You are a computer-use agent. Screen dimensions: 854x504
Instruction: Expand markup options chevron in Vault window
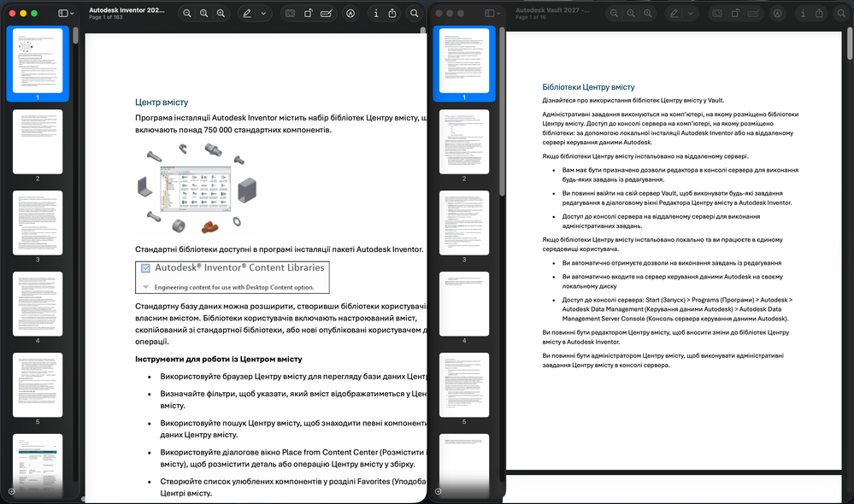click(690, 14)
